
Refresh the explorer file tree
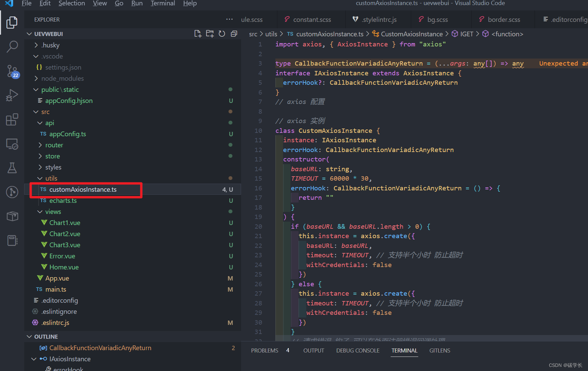(x=222, y=34)
